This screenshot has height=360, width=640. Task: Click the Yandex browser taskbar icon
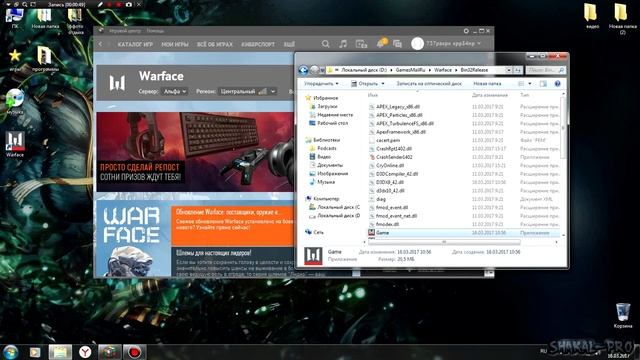pyautogui.click(x=85, y=352)
